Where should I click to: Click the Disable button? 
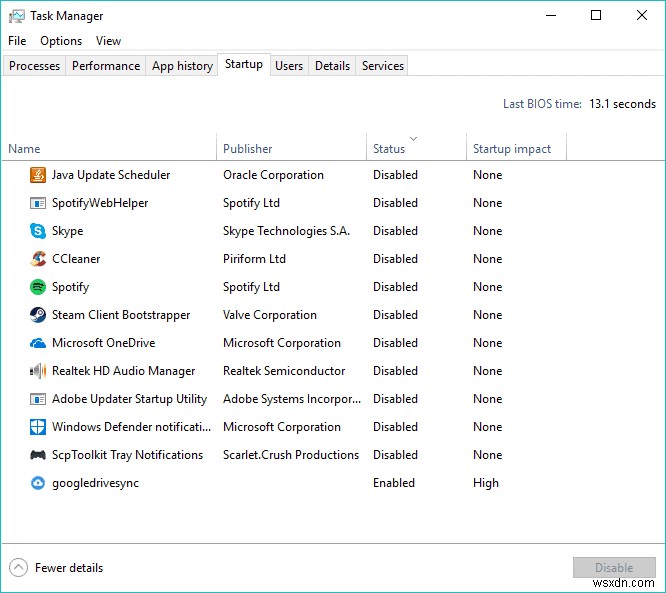tap(614, 568)
